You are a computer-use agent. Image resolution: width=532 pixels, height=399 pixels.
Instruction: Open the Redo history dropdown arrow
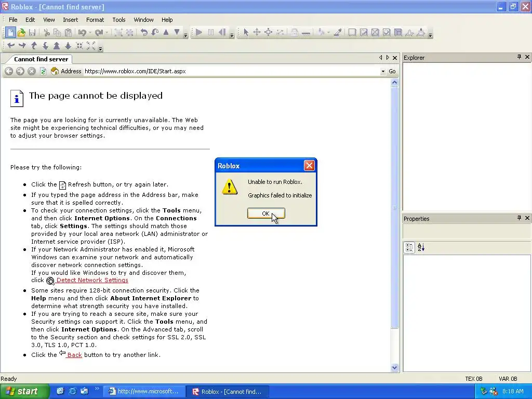pos(107,33)
